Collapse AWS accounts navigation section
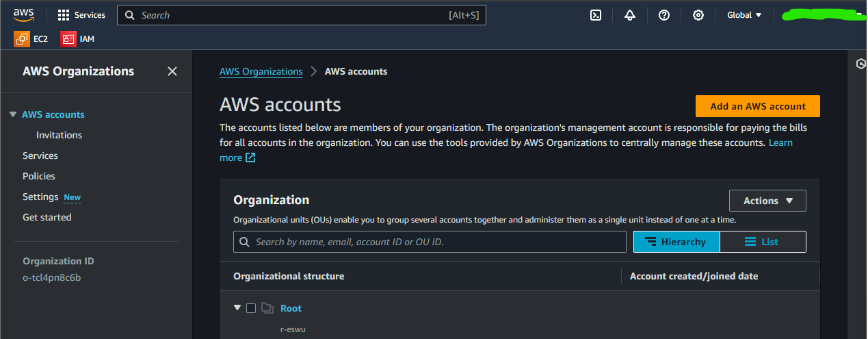 click(x=13, y=114)
